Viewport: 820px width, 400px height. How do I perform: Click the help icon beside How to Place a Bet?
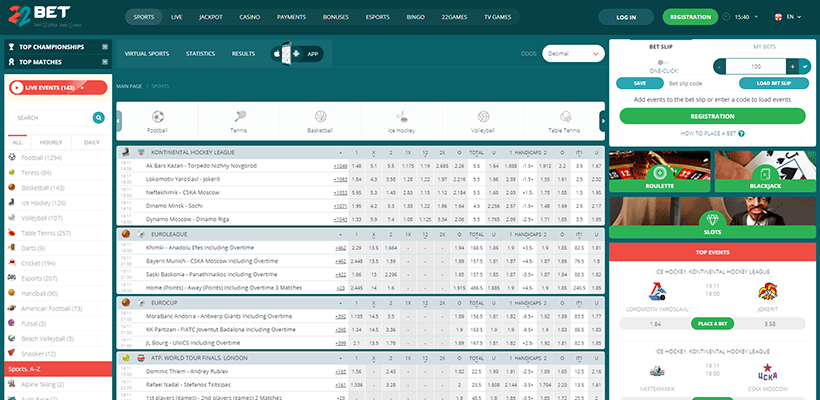(x=741, y=133)
